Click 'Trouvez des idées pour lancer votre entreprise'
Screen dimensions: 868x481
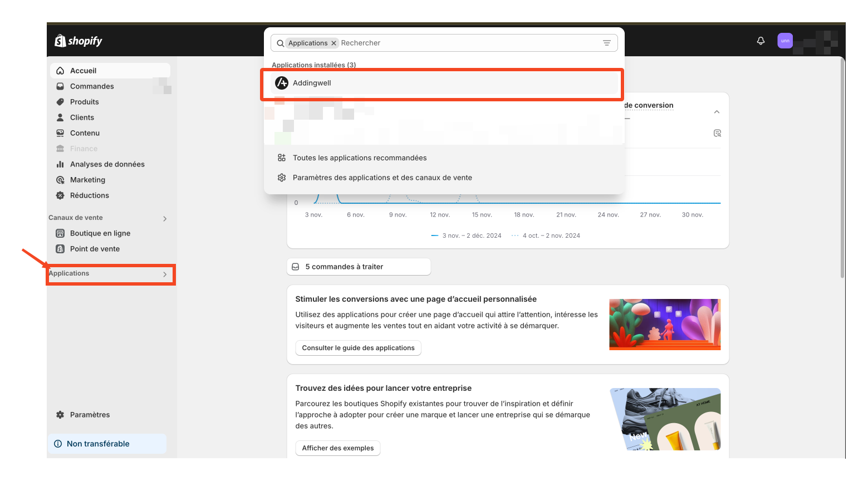(384, 388)
